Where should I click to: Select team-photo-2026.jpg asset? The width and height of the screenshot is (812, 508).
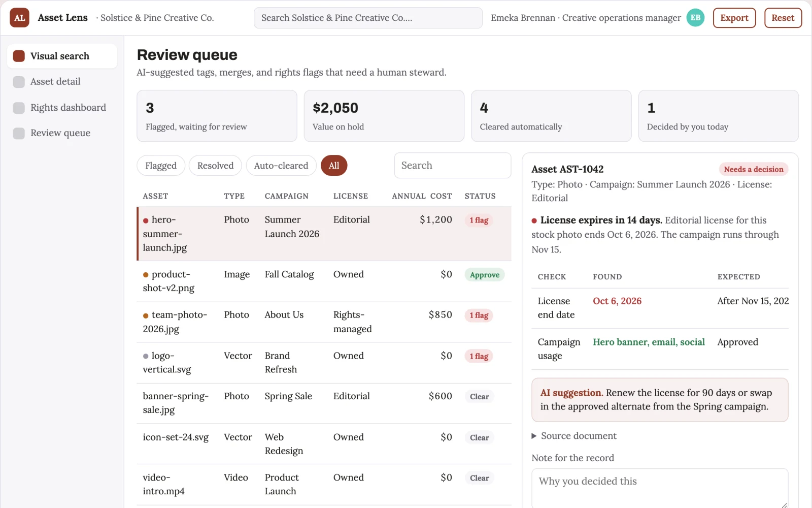pos(324,322)
